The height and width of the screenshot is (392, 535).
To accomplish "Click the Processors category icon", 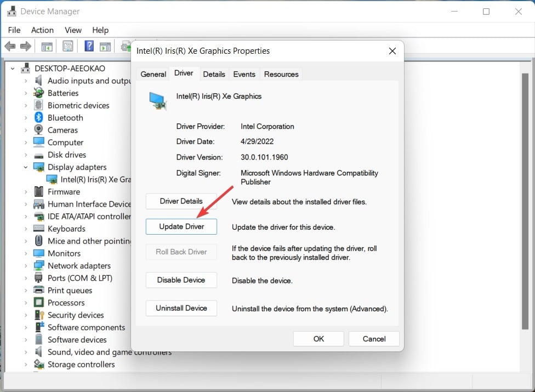I will point(38,302).
